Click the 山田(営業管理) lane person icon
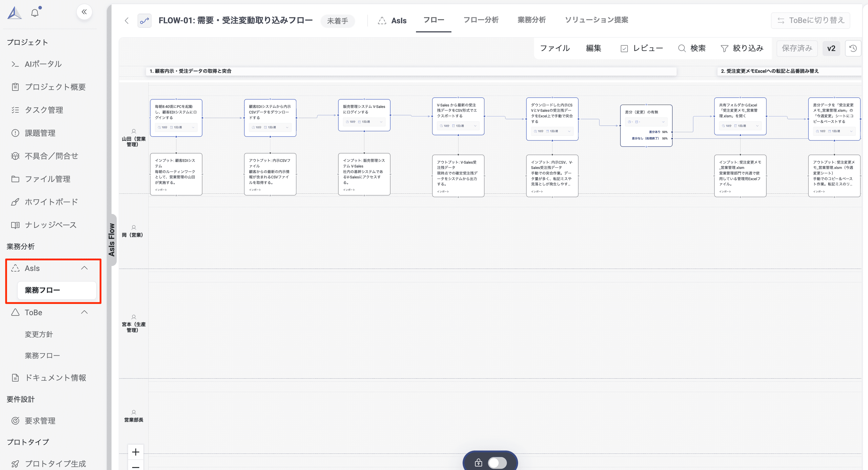Screen dimensions: 868x470 134,131
